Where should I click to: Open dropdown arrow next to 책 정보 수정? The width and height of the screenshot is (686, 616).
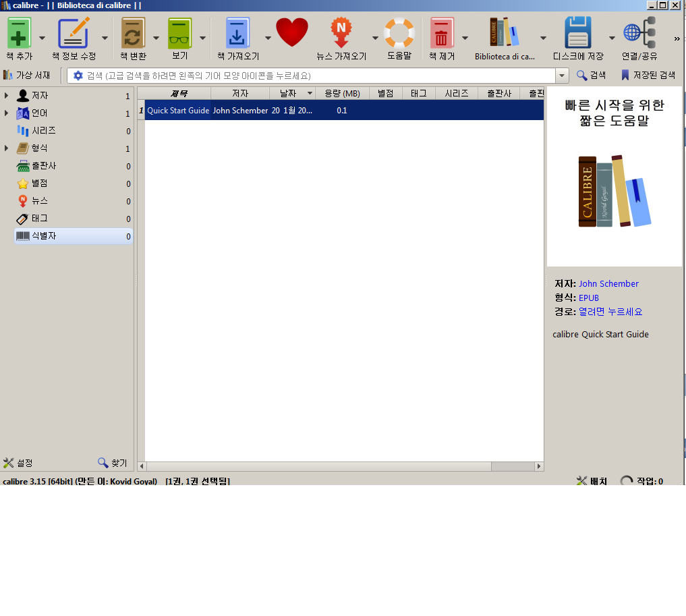[x=105, y=38]
